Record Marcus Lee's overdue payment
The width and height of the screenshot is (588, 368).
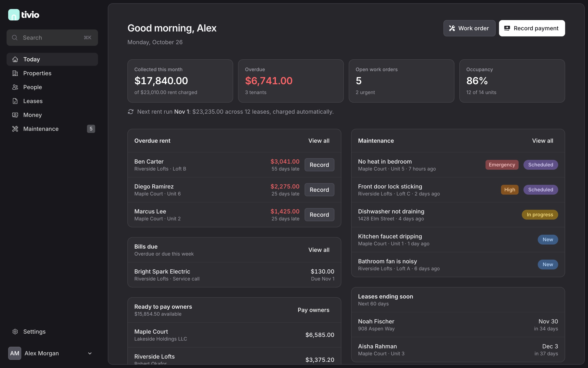(319, 215)
